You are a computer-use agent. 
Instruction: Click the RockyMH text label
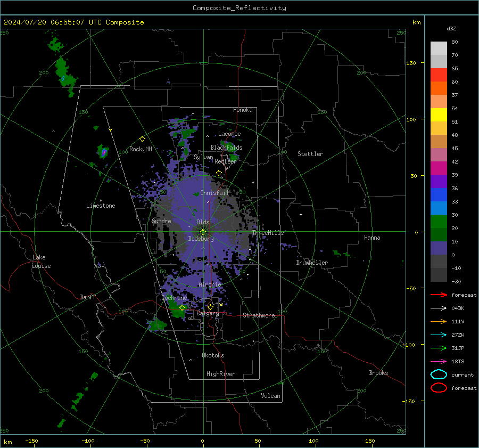coord(141,149)
